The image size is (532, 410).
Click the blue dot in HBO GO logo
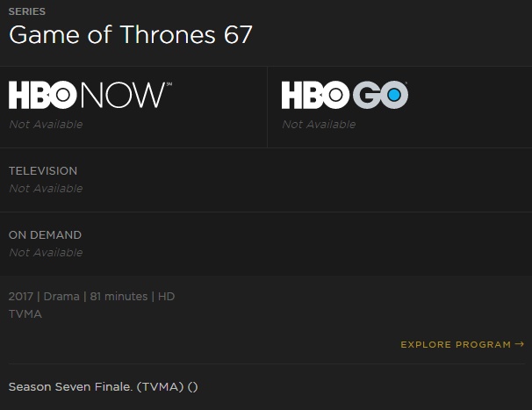[394, 95]
